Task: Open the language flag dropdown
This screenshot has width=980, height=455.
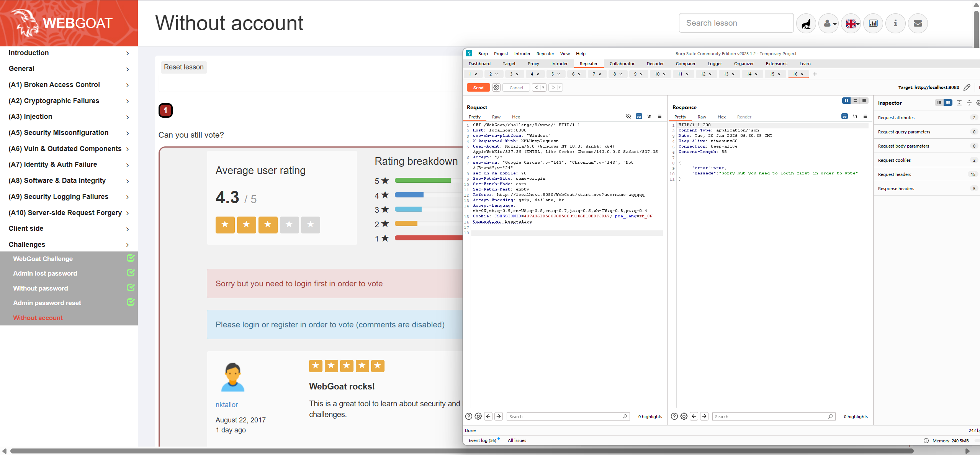Action: pyautogui.click(x=852, y=23)
